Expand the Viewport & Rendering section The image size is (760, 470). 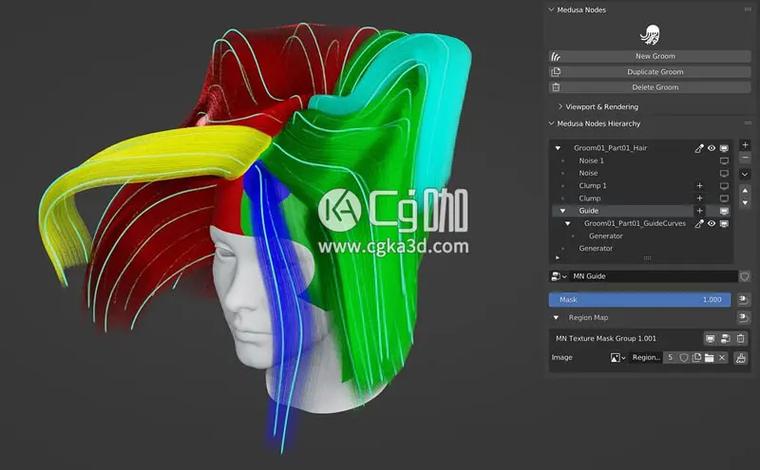560,107
